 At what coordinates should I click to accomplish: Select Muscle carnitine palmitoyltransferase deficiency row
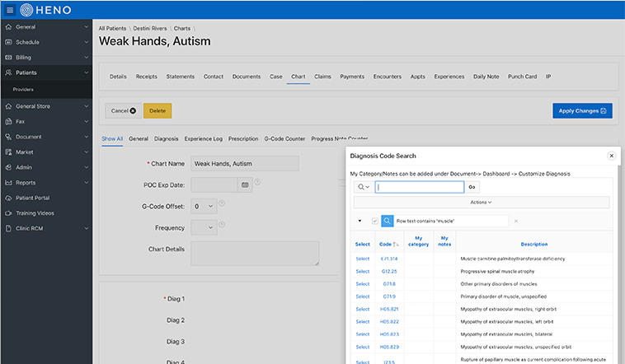362,259
